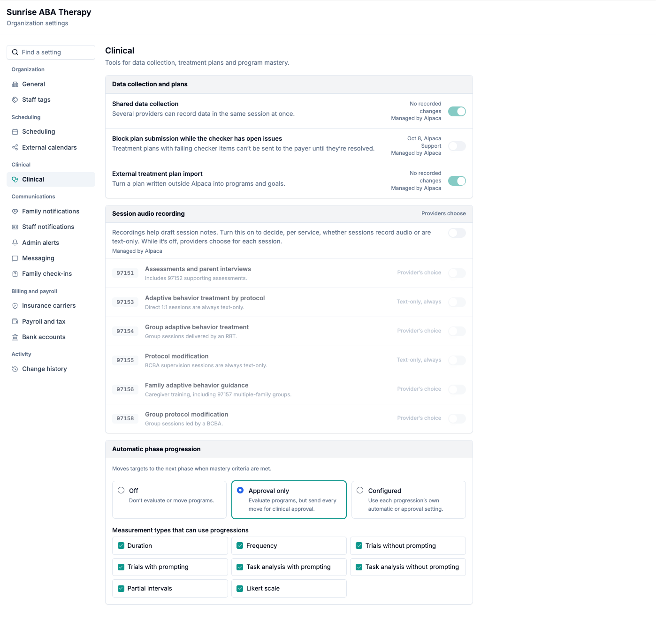
Task: Click the Insurance carriers shield icon
Action: 15,306
